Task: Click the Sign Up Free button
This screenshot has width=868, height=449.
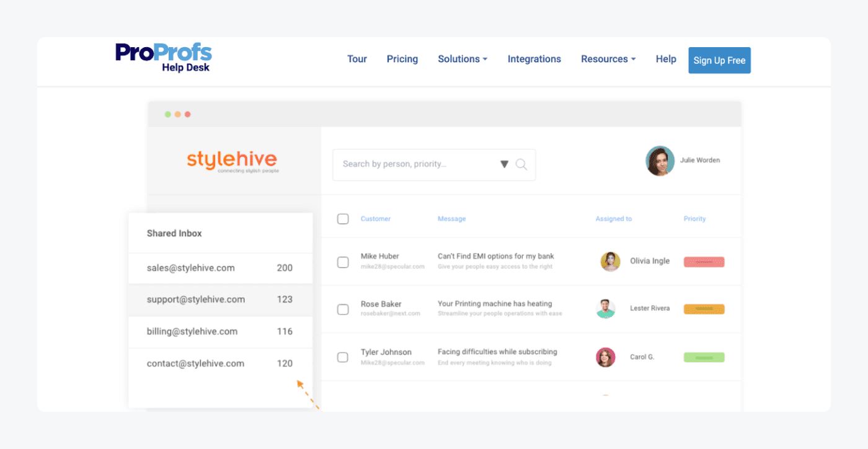Action: pyautogui.click(x=719, y=60)
